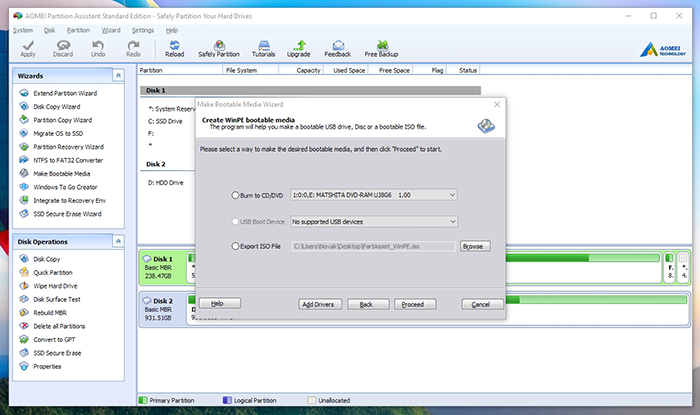Select Wipe Hard Drive operation
Image resolution: width=700 pixels, height=415 pixels.
55,286
